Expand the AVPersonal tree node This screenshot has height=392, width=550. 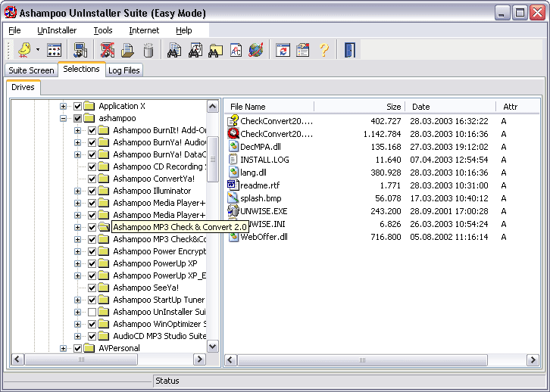click(63, 349)
